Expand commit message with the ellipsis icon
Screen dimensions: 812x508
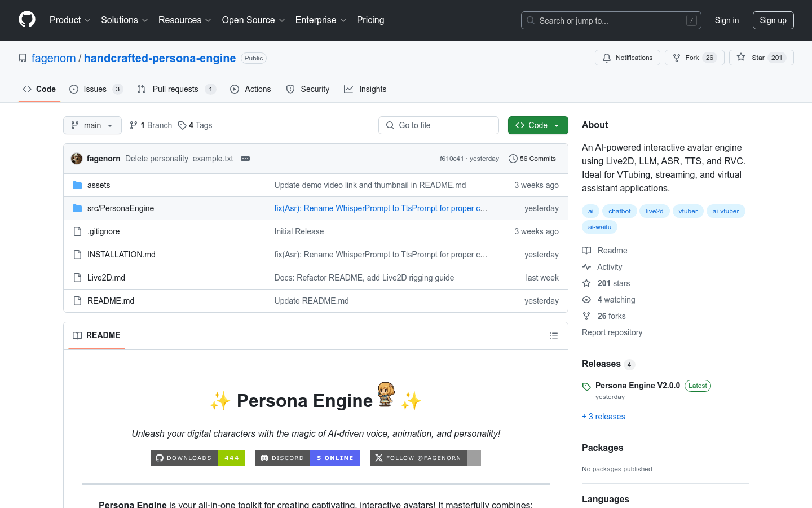coord(245,159)
